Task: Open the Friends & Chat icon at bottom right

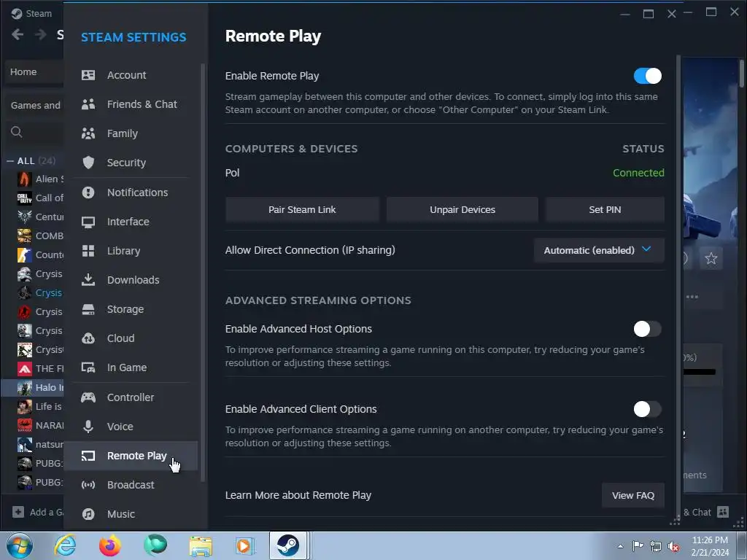Action: point(723,513)
